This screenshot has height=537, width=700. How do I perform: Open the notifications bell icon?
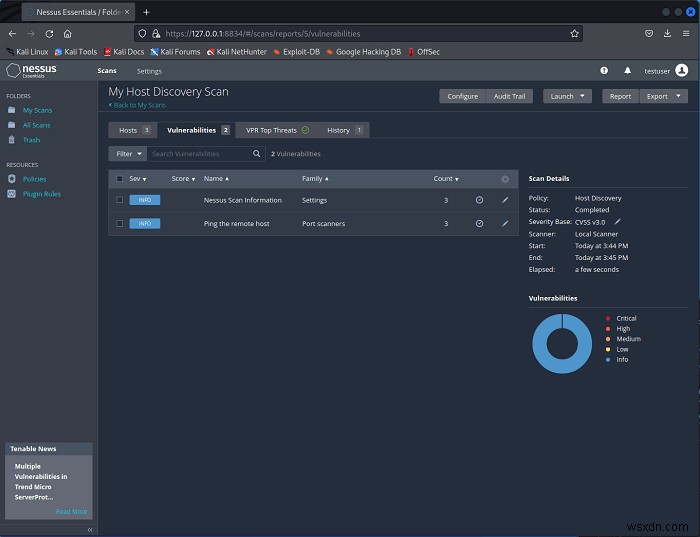point(627,71)
